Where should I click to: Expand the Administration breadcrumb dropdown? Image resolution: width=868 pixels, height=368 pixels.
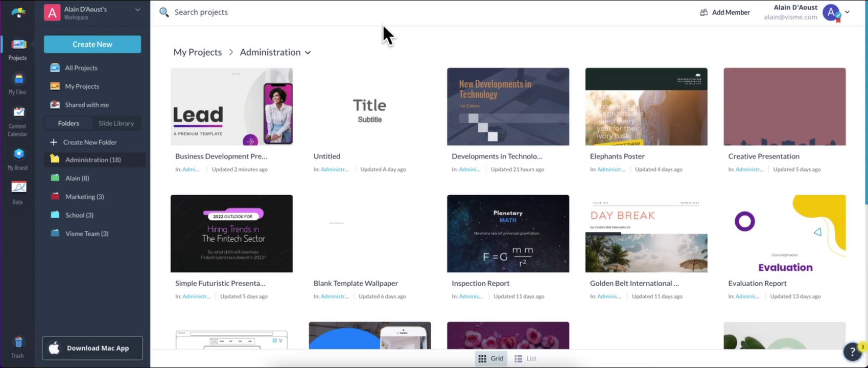pos(308,53)
